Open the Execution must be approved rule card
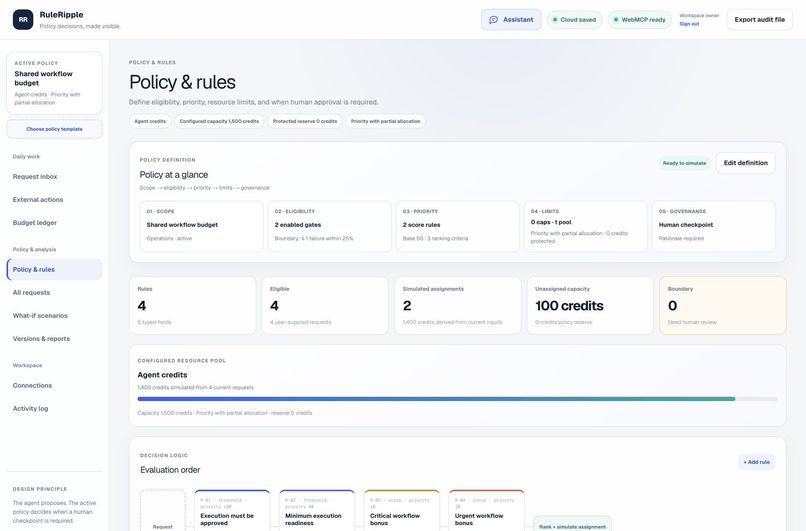 [232, 510]
